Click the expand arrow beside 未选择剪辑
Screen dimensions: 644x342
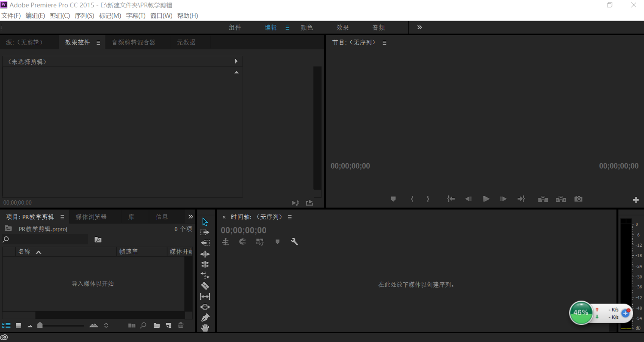click(x=236, y=61)
